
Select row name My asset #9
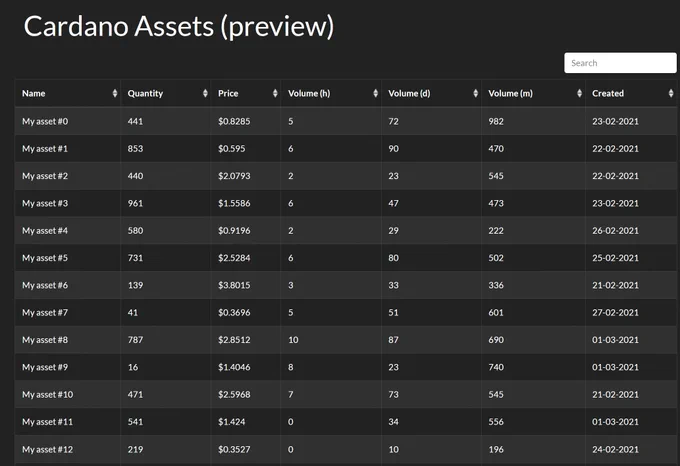click(45, 367)
